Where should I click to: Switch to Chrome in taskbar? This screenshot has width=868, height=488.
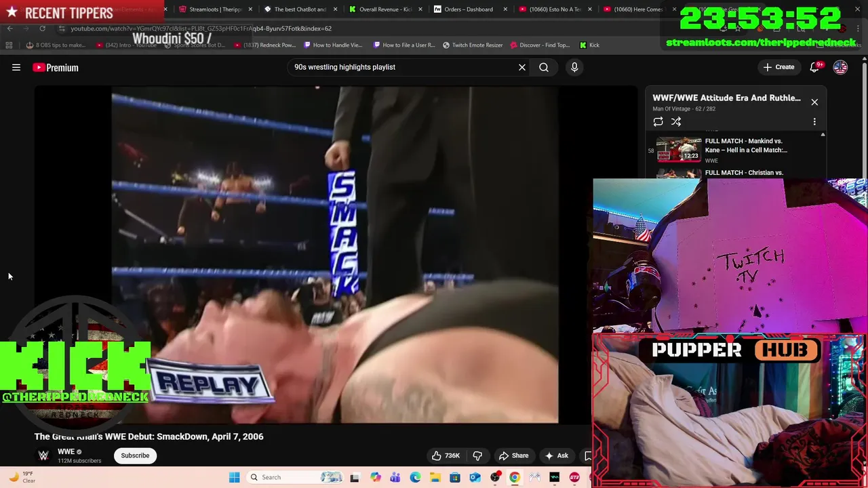(515, 477)
